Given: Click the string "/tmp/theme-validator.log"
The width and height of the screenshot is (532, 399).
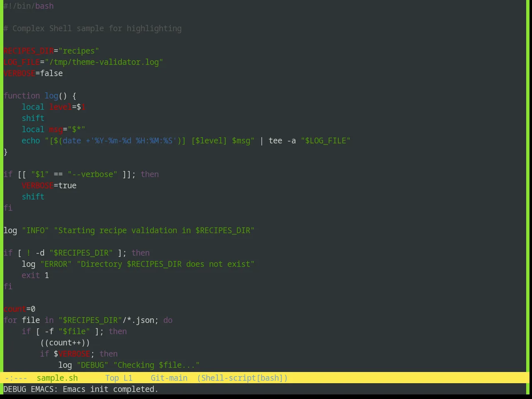Looking at the screenshot, I should pyautogui.click(x=104, y=62).
